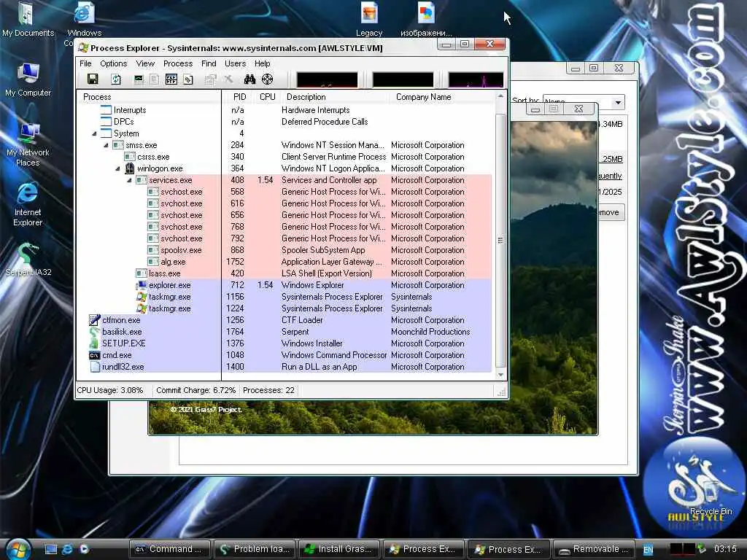747x560 pixels.
Task: Open the Help menu
Action: point(262,63)
